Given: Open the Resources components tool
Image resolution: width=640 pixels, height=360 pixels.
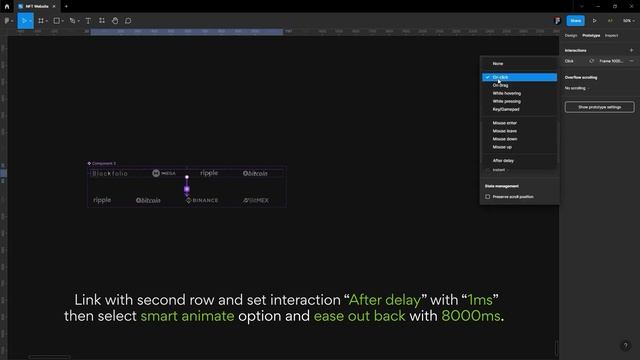Looking at the screenshot, I should [x=102, y=21].
